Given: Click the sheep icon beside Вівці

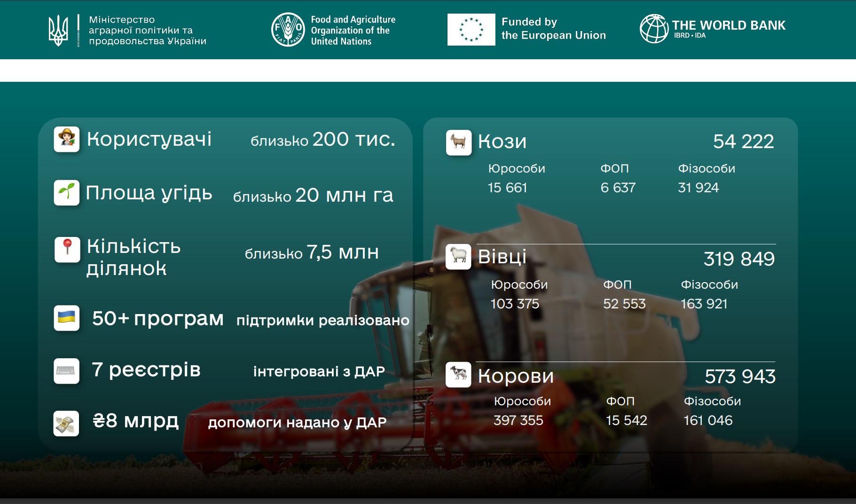Looking at the screenshot, I should (458, 257).
